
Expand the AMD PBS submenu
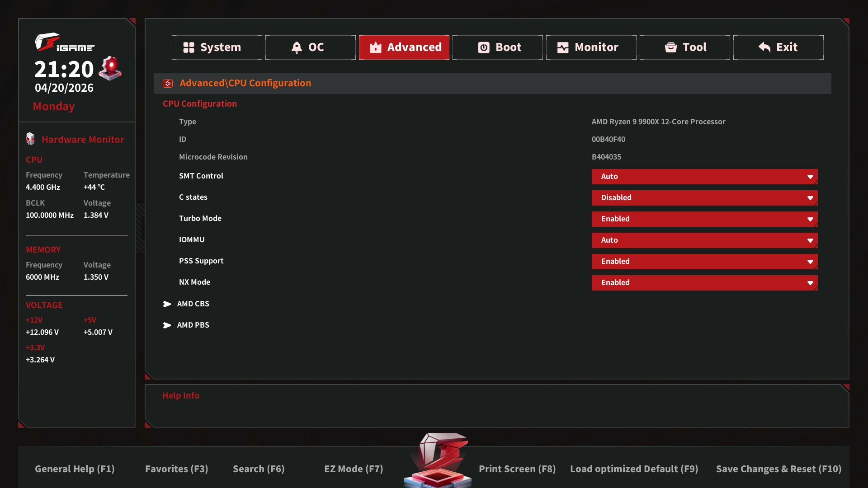coord(193,325)
